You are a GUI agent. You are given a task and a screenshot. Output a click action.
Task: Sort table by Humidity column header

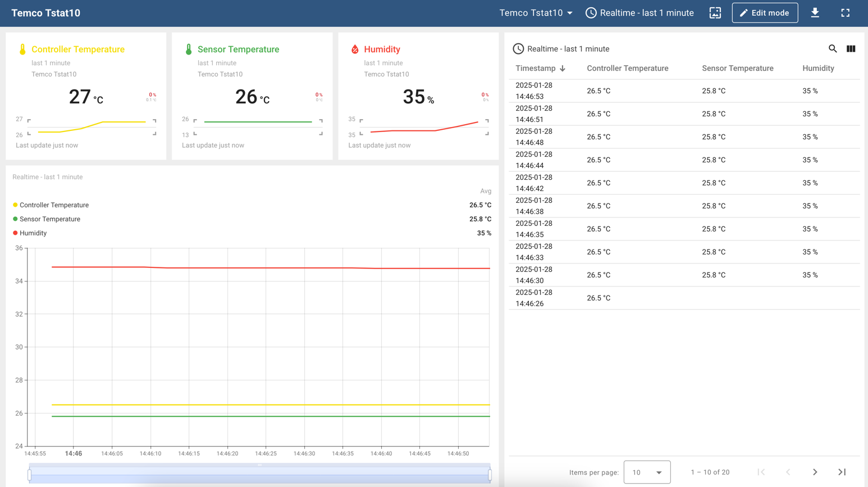point(817,69)
